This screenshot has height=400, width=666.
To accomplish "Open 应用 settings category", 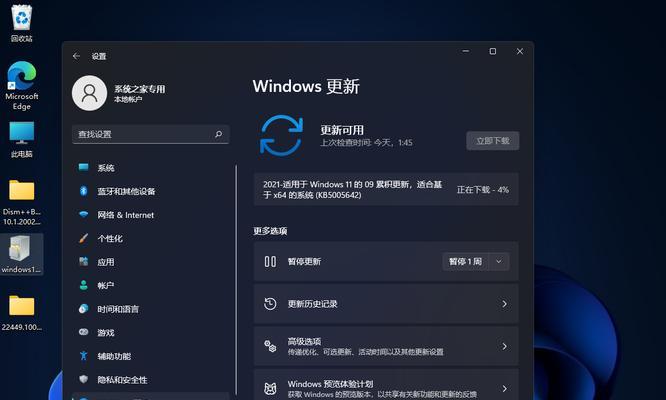I will point(151,262).
